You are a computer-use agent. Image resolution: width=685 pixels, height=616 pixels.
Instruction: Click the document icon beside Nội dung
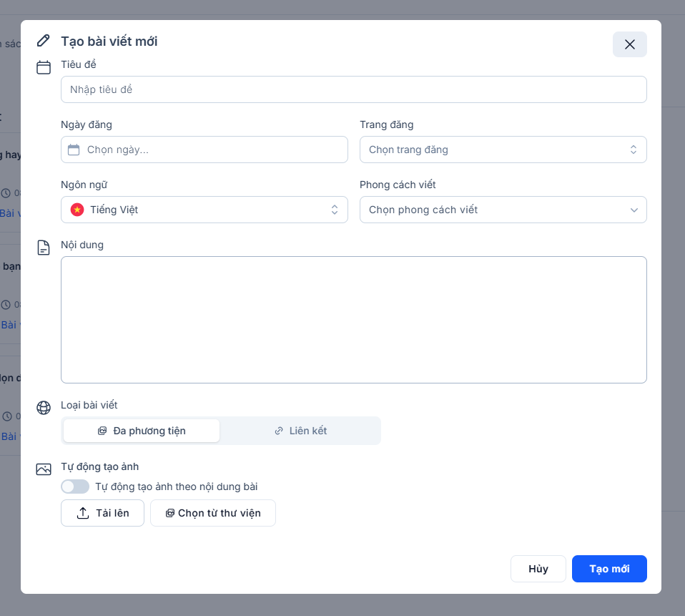[x=44, y=248]
